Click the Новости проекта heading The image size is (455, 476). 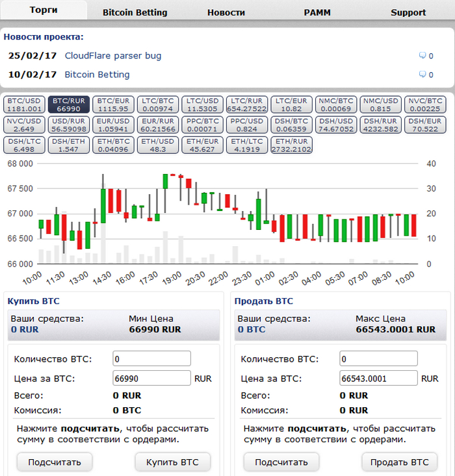[44, 37]
